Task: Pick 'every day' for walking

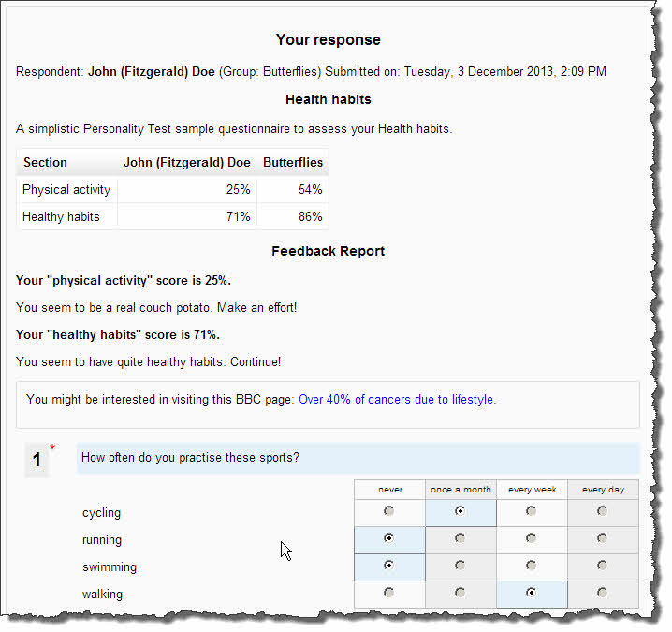Action: (x=602, y=593)
